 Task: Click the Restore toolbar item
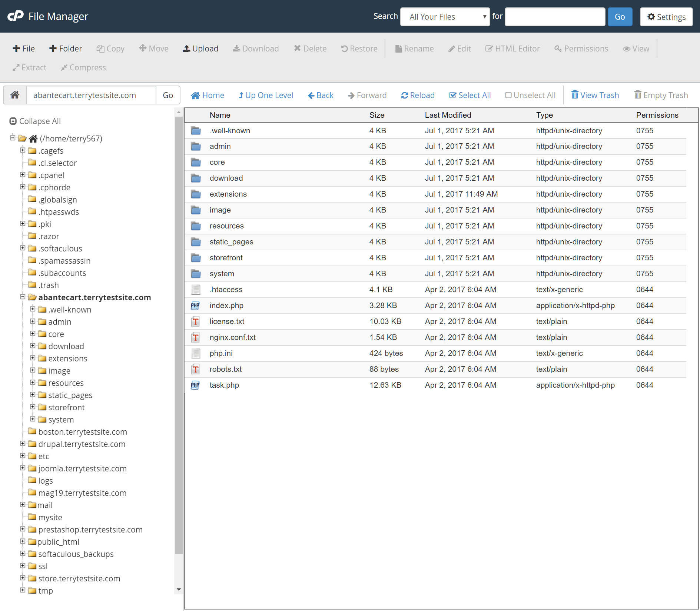pos(359,49)
